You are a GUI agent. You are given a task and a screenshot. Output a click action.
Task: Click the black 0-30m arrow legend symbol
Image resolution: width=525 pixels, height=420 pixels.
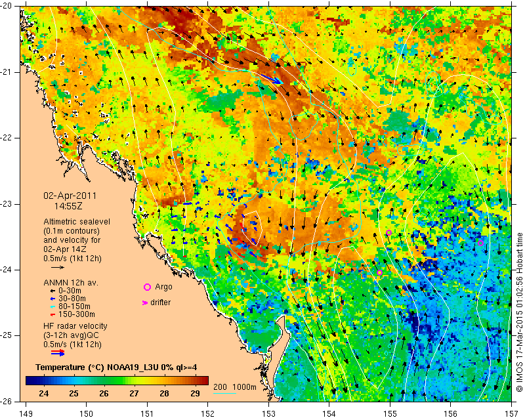click(52, 291)
